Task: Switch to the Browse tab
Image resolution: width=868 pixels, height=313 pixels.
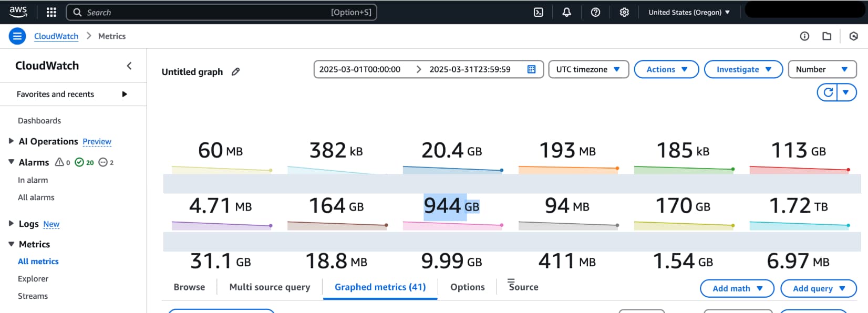Action: [x=189, y=287]
